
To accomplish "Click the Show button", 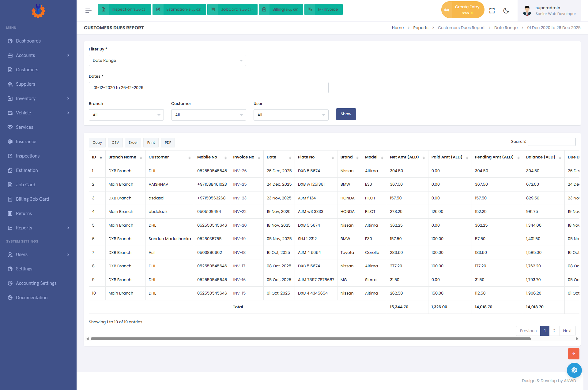I will coord(346,114).
